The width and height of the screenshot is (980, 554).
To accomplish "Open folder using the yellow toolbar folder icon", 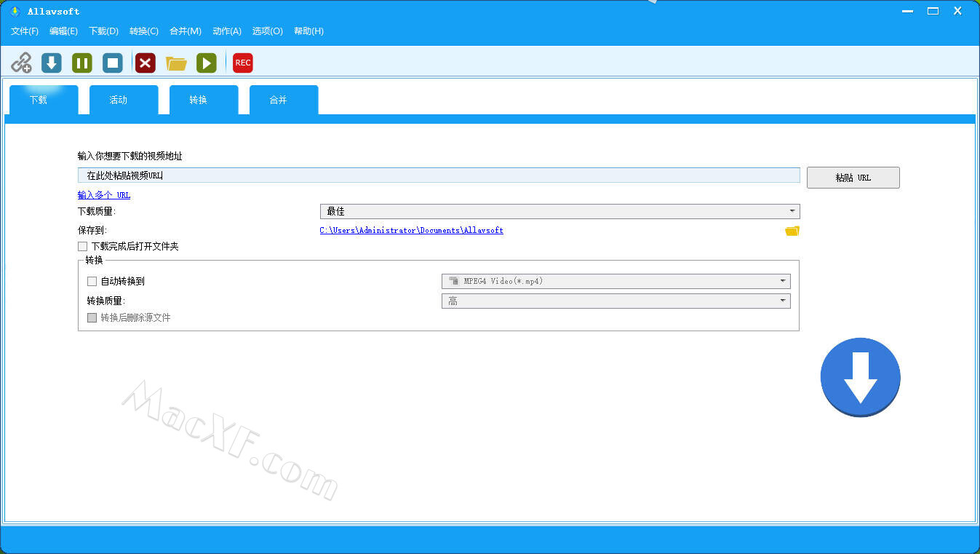I will tap(176, 63).
